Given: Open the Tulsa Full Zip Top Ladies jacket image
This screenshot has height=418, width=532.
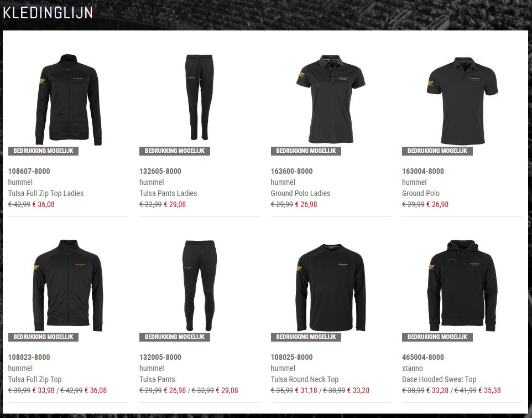Looking at the screenshot, I should [x=68, y=100].
